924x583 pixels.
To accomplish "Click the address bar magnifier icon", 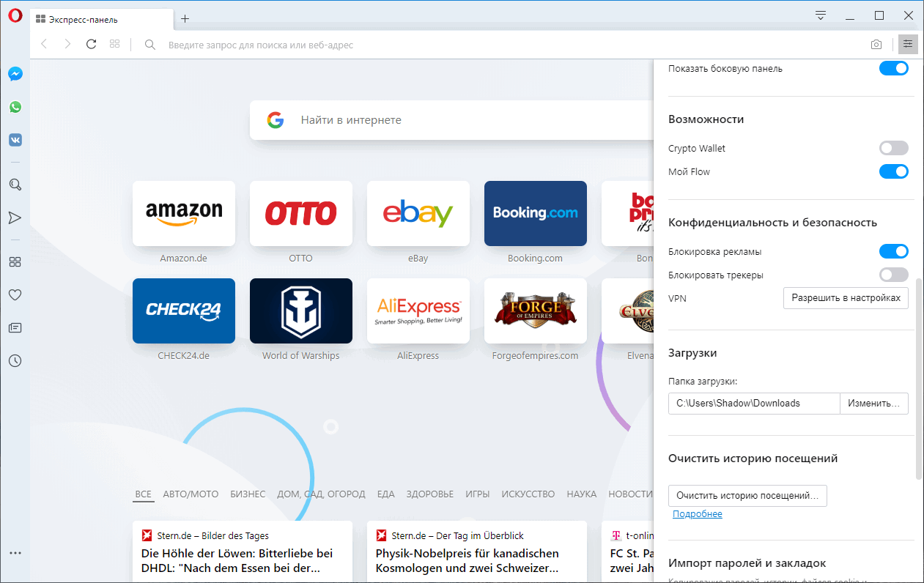I will 150,45.
